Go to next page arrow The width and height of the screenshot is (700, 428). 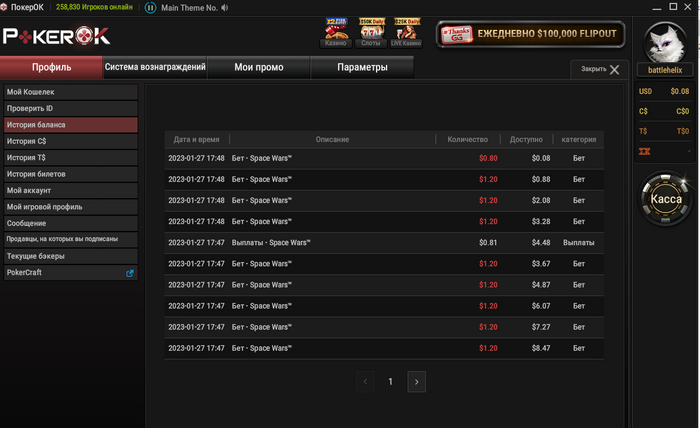[417, 382]
